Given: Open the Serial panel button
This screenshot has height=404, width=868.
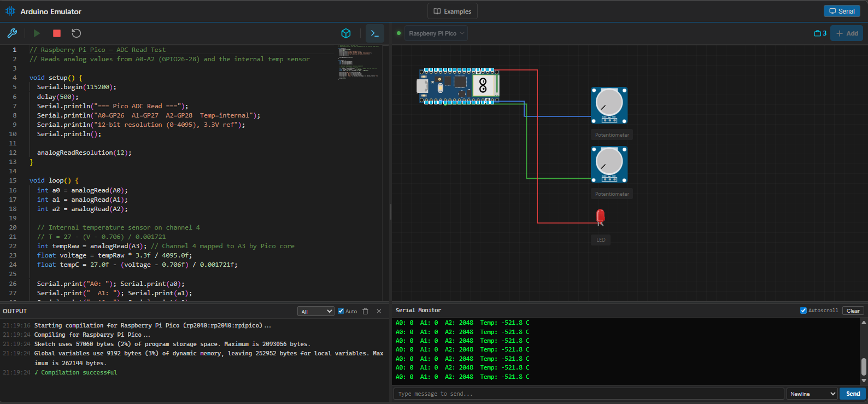Looking at the screenshot, I should click(842, 11).
